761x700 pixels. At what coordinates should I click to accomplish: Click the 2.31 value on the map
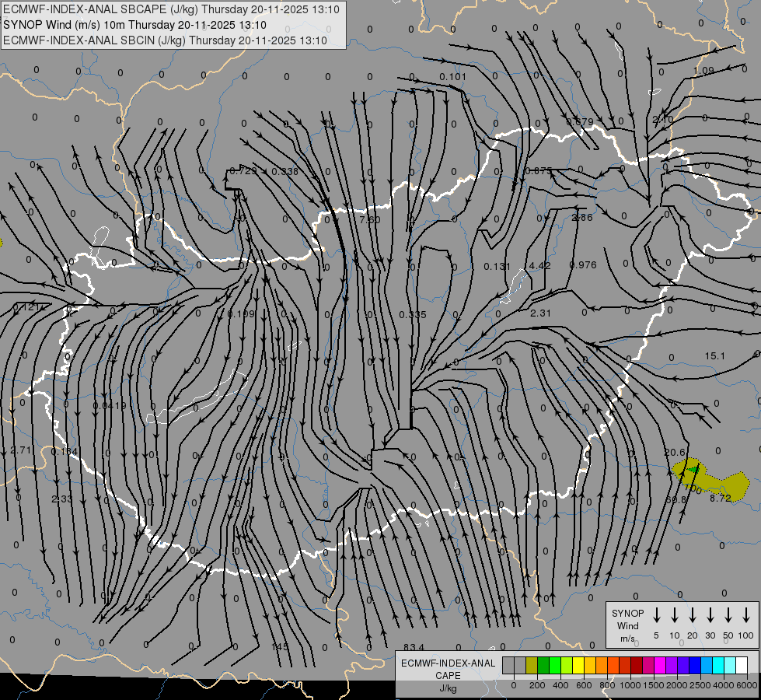[540, 313]
